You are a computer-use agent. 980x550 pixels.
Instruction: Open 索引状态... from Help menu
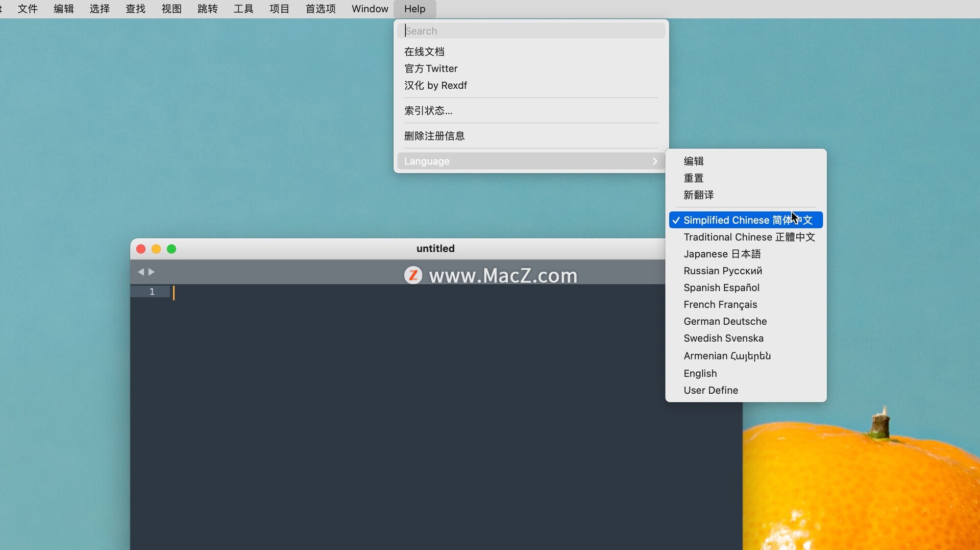point(428,111)
